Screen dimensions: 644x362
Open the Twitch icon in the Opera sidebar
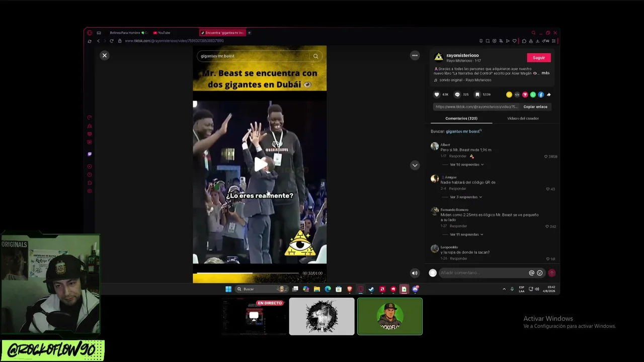pos(90,154)
